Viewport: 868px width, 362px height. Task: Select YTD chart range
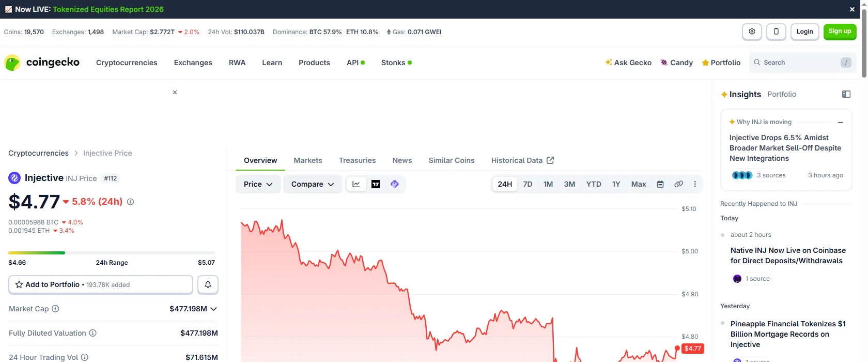click(594, 184)
